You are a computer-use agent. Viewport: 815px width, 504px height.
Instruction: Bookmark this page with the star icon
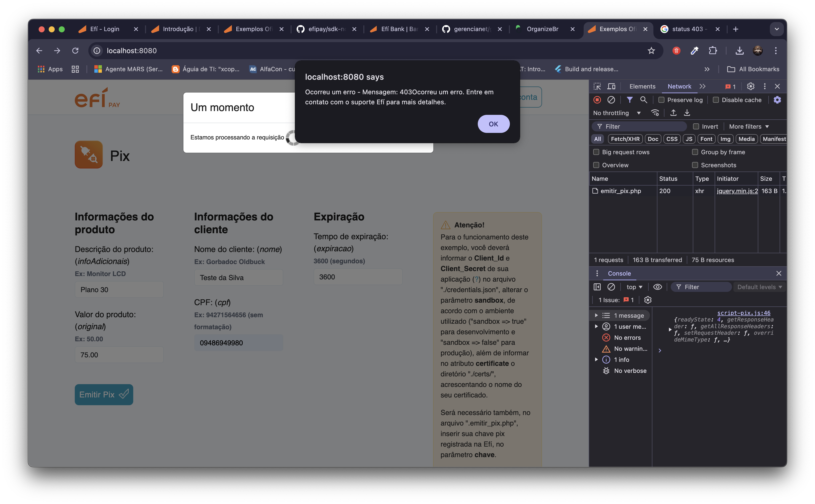pyautogui.click(x=651, y=51)
